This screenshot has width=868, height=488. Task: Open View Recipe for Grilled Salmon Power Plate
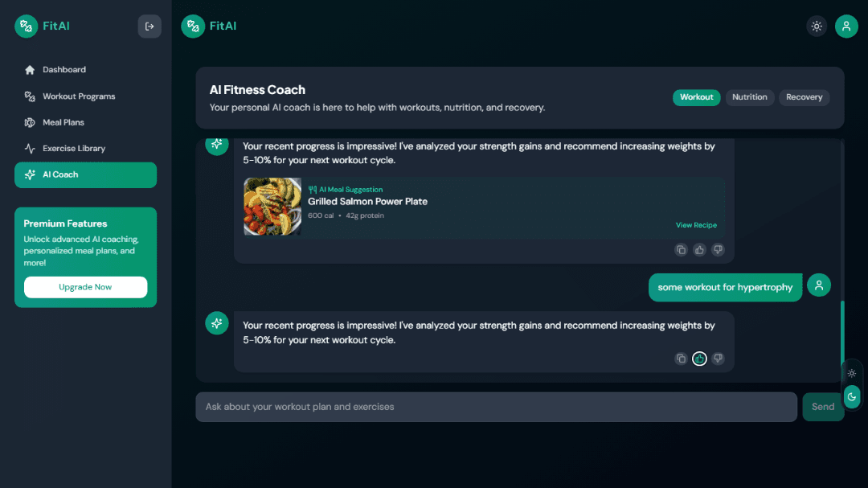pyautogui.click(x=696, y=225)
